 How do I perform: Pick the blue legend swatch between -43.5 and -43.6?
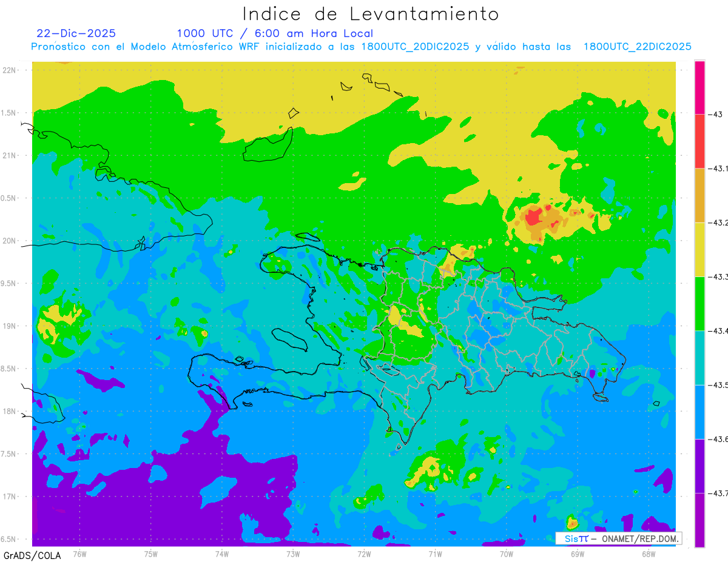pos(699,412)
